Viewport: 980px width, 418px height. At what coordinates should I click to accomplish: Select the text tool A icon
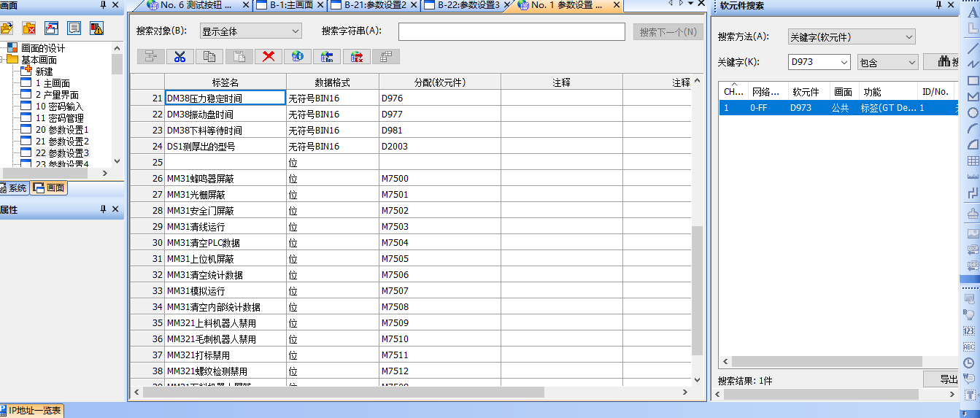[972, 12]
